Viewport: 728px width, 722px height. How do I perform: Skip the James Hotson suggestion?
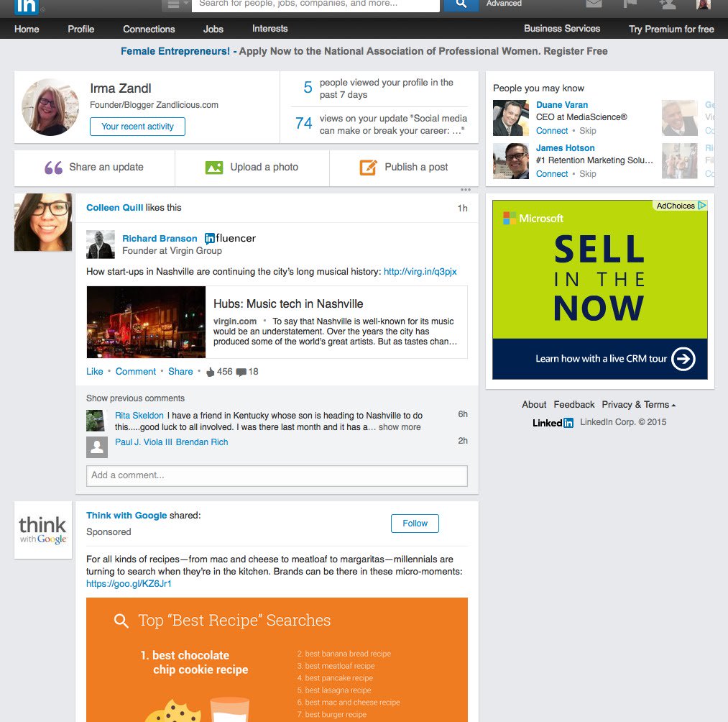click(x=587, y=174)
